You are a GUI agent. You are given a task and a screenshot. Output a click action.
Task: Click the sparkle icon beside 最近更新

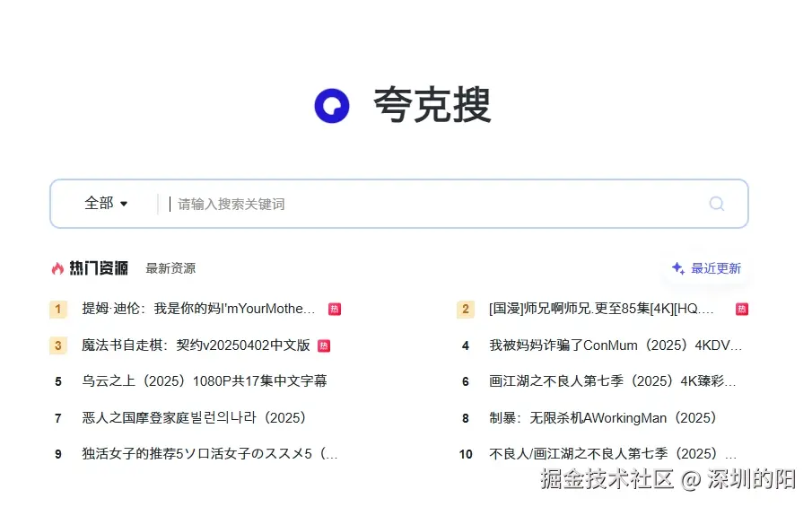tap(678, 267)
